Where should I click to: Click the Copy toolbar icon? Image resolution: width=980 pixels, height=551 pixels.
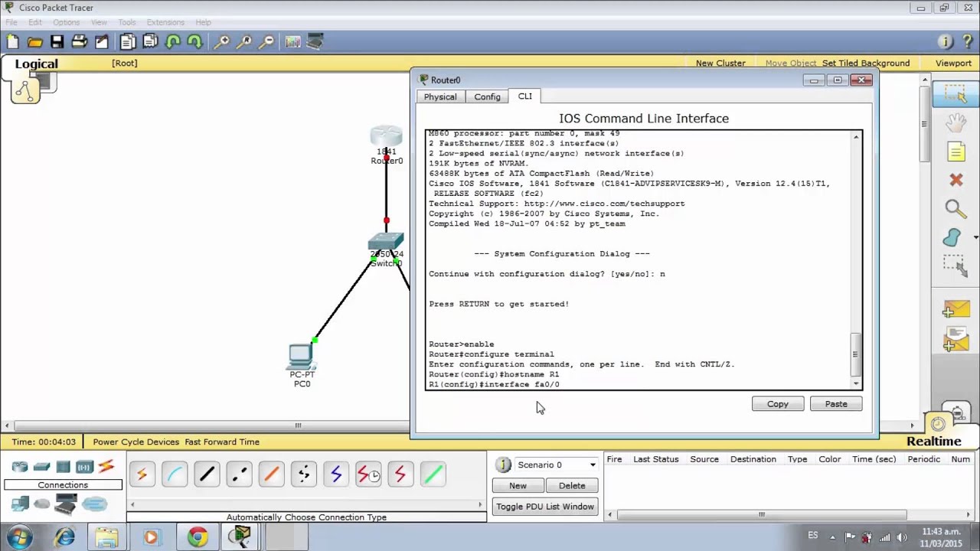tap(128, 42)
